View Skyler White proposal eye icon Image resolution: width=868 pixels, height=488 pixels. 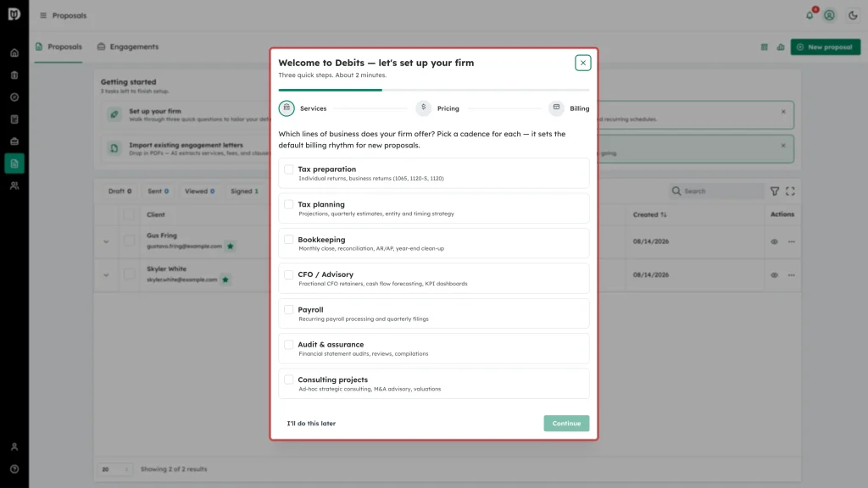click(x=775, y=275)
